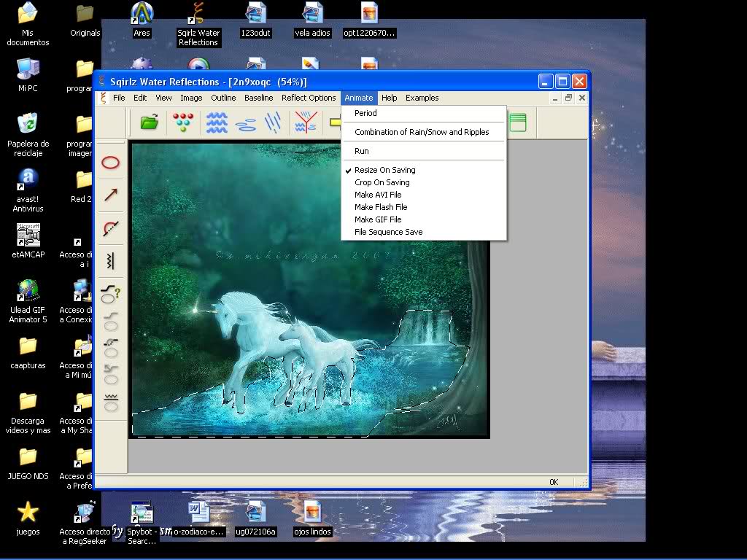Image resolution: width=747 pixels, height=560 pixels.
Task: Expand the Baseline menu
Action: (x=259, y=98)
